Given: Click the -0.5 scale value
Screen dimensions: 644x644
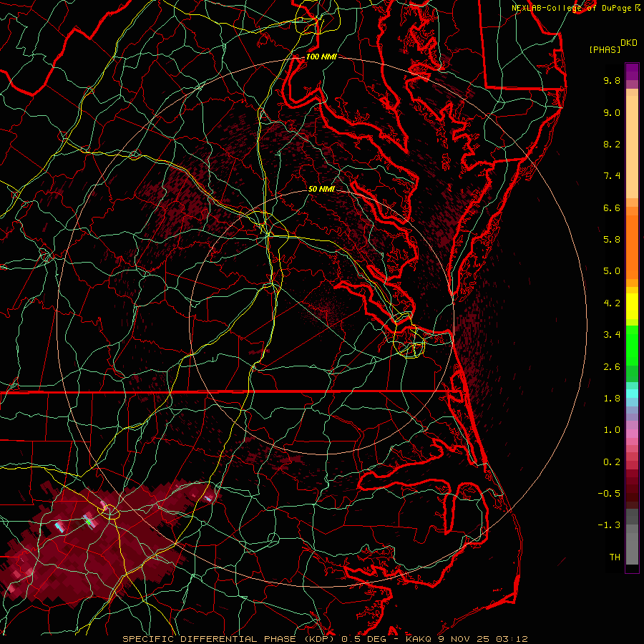Looking at the screenshot, I should coord(609,494).
